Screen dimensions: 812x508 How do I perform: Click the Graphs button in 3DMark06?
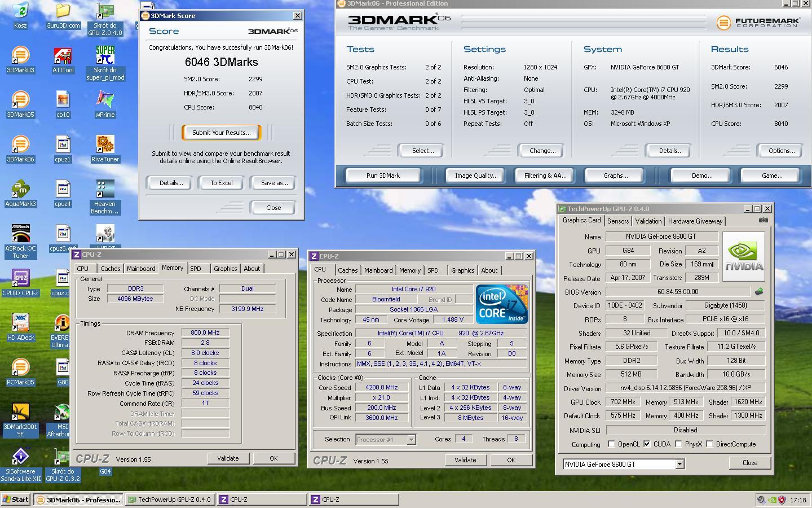(x=615, y=176)
